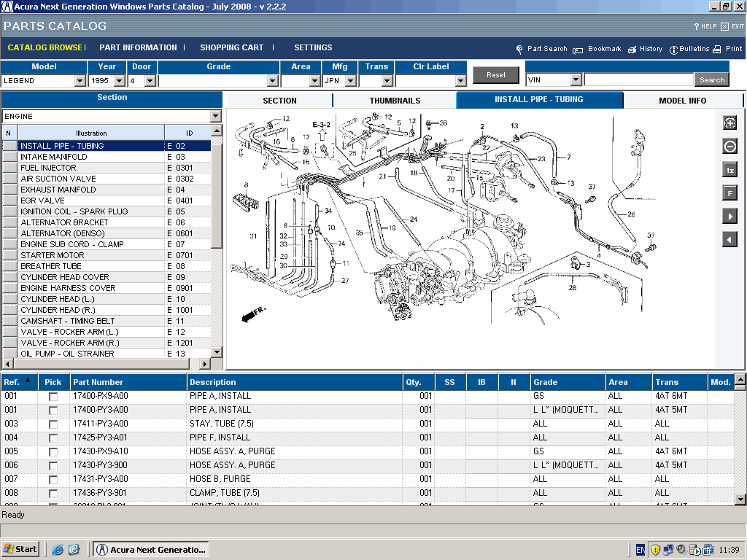747x560 pixels.
Task: Tick the Pick checkbox for 17411-PY3-A00
Action: pyautogui.click(x=53, y=424)
